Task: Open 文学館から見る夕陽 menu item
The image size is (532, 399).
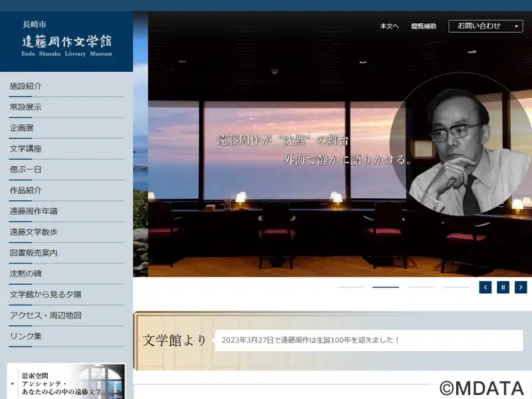Action: click(66, 295)
